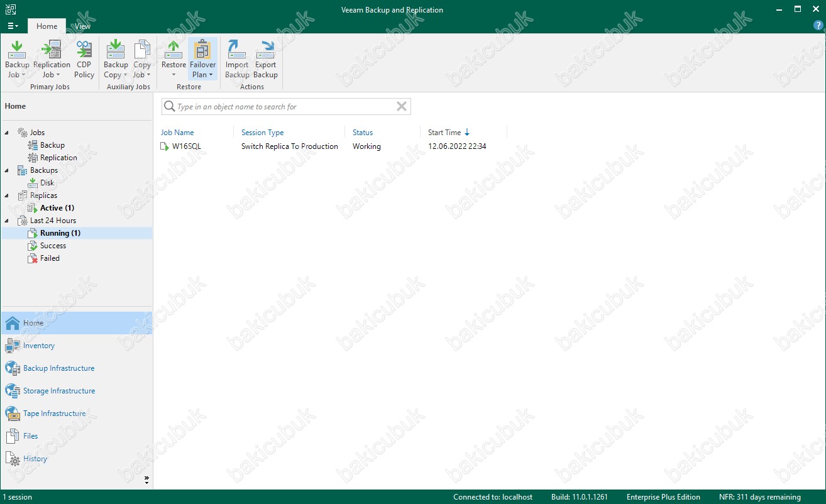Click the magnifier search icon
The width and height of the screenshot is (826, 504).
[169, 106]
